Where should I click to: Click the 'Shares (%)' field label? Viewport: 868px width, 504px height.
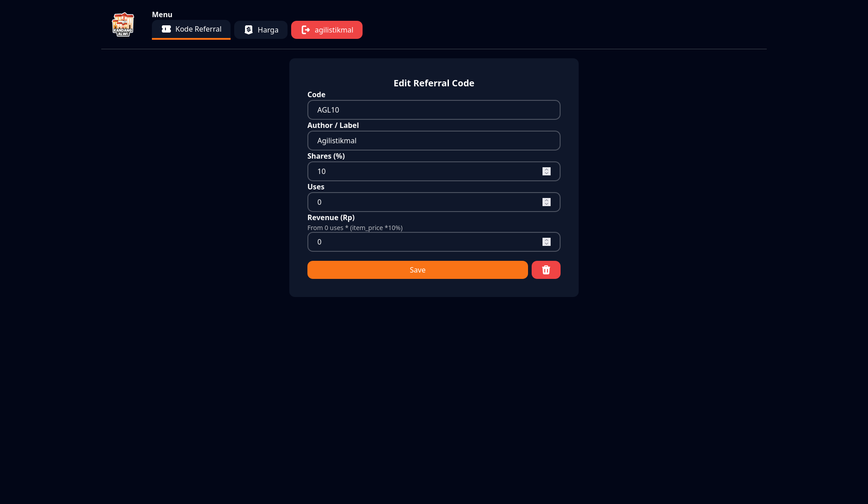326,156
